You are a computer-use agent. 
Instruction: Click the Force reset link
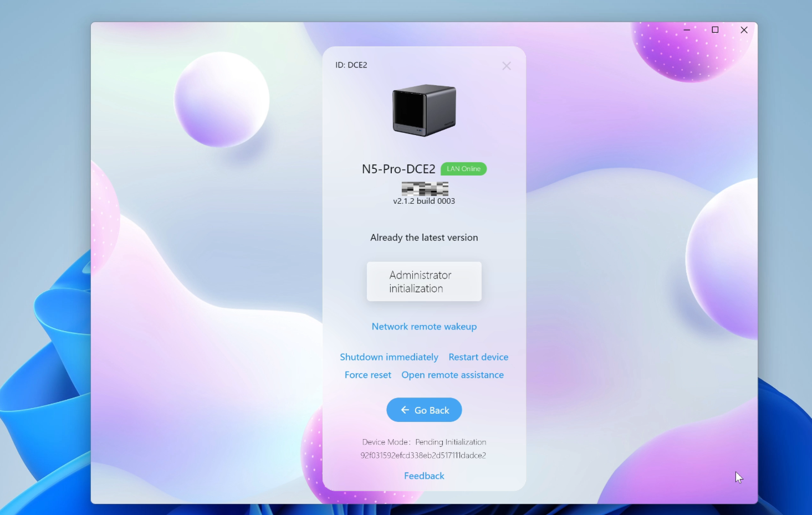tap(368, 375)
